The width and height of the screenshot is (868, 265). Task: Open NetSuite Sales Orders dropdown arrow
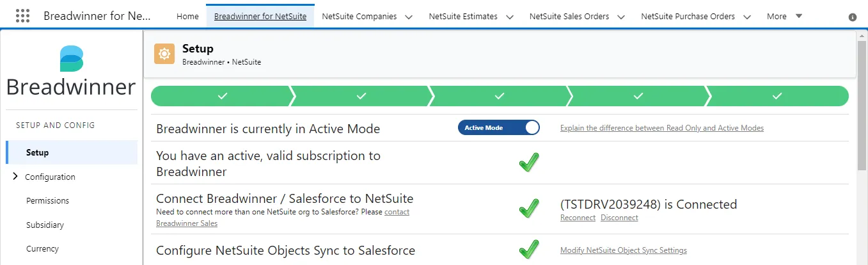[621, 17]
